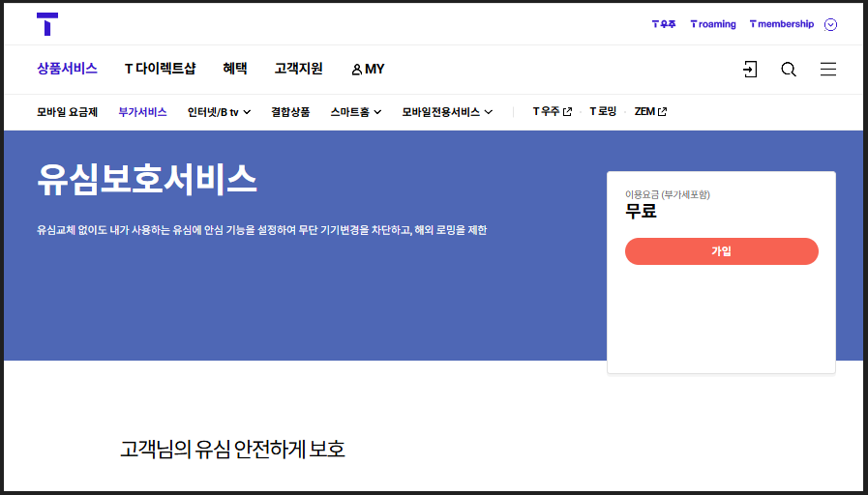Open the T roaming top link
The width and height of the screenshot is (868, 495).
click(x=713, y=24)
